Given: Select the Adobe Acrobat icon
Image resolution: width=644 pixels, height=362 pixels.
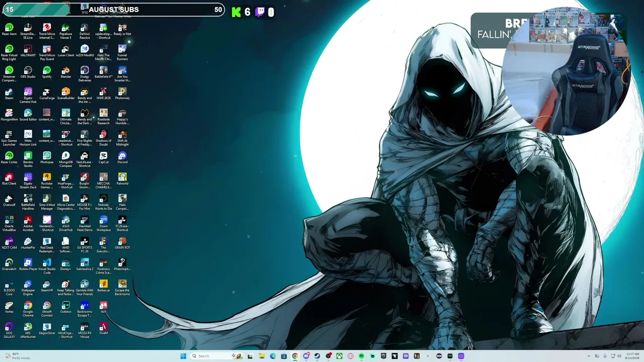Looking at the screenshot, I should [x=28, y=224].
